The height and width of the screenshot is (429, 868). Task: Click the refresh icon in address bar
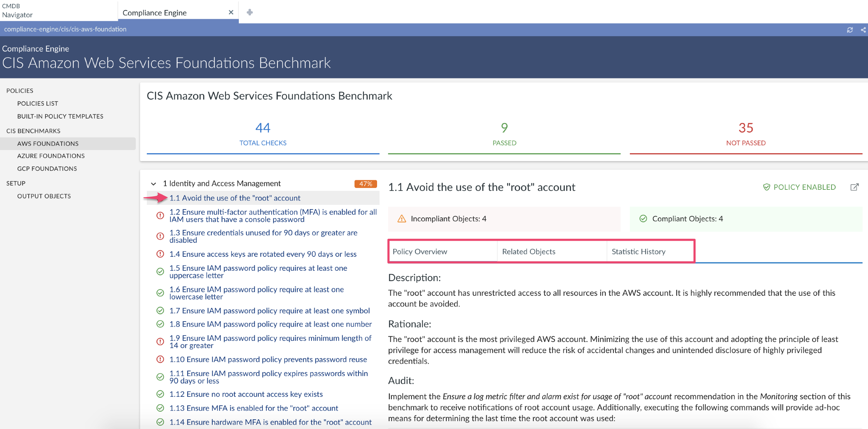pyautogui.click(x=850, y=30)
